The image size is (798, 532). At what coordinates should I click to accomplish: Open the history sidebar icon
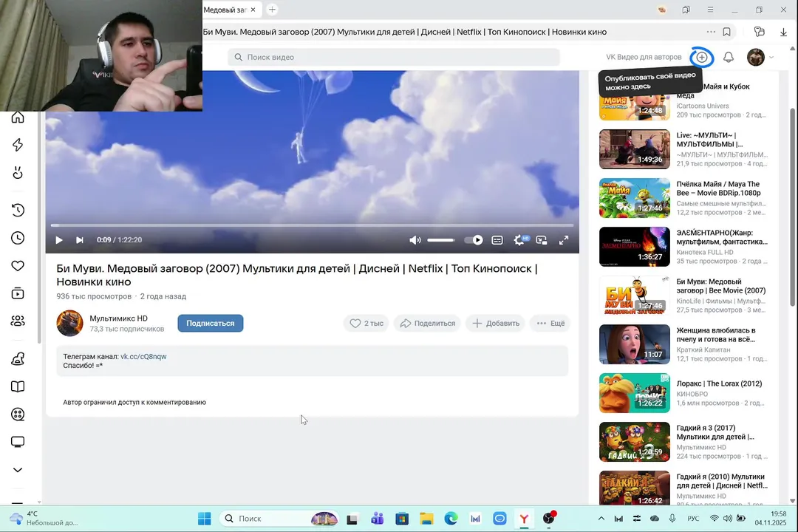point(18,210)
